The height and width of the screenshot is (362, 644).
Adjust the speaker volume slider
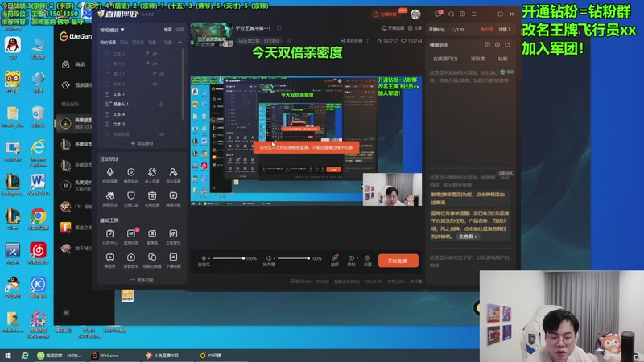293,258
